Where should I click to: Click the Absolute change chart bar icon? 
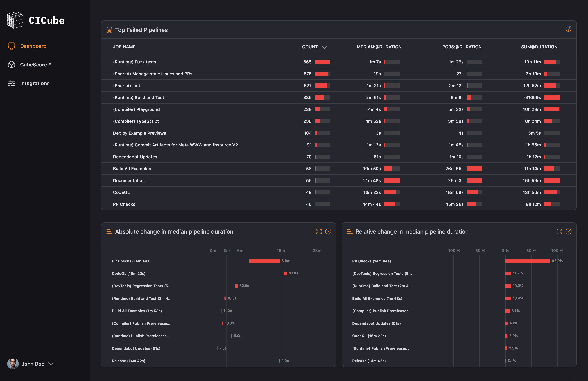[109, 231]
